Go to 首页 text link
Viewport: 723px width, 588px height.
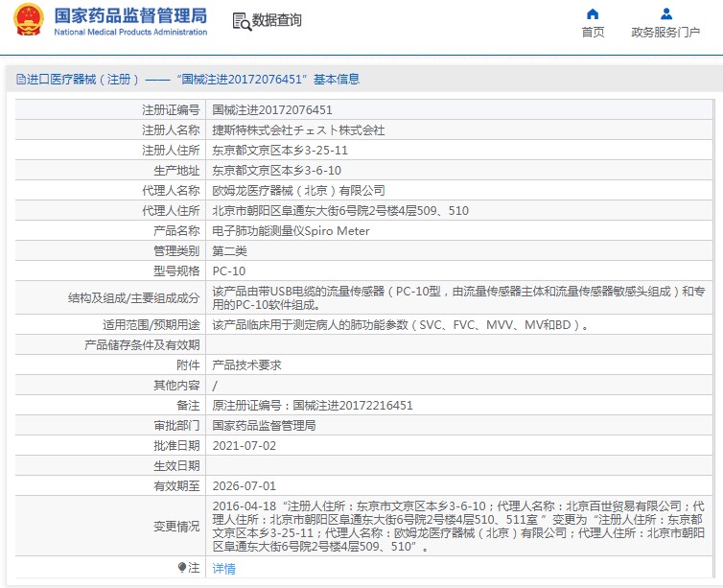[593, 32]
